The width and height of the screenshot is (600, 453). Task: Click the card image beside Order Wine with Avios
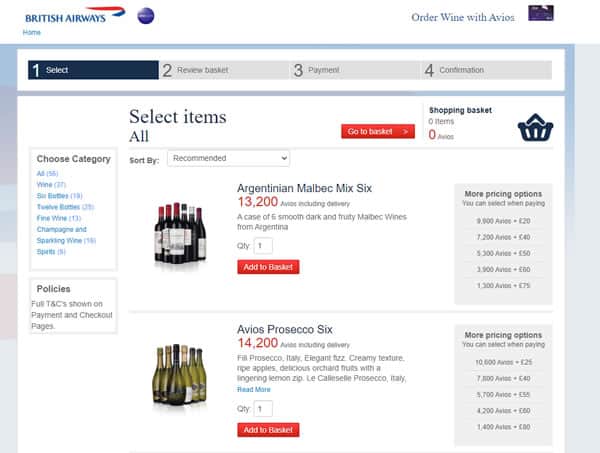[541, 13]
